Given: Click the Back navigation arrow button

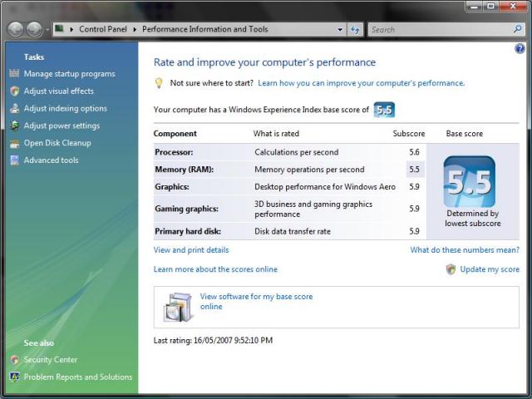Looking at the screenshot, I should [16, 30].
